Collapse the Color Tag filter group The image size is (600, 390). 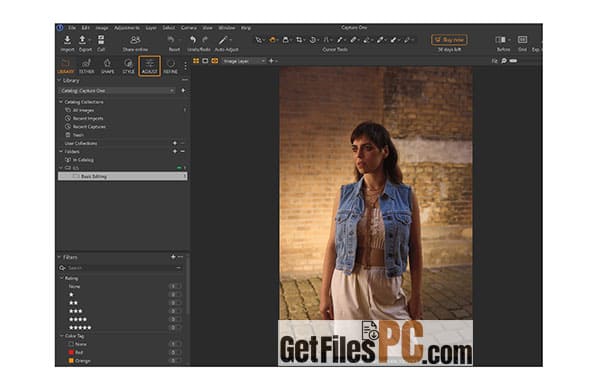62,336
